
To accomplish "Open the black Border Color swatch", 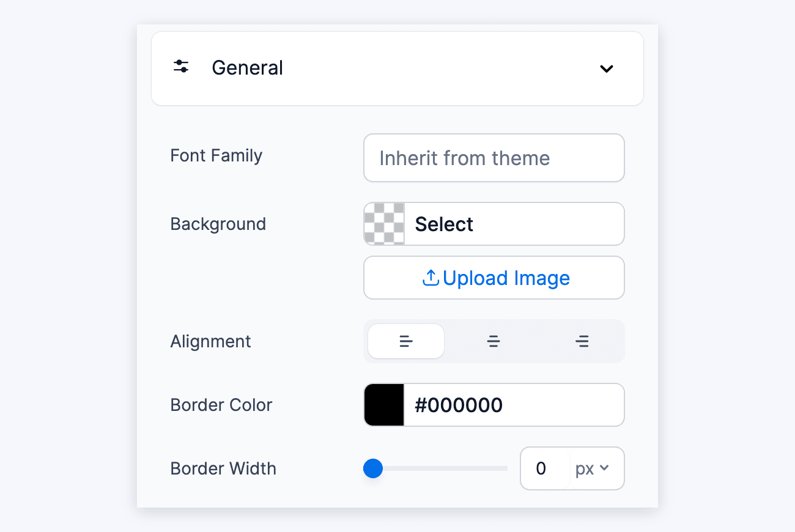I will click(384, 405).
